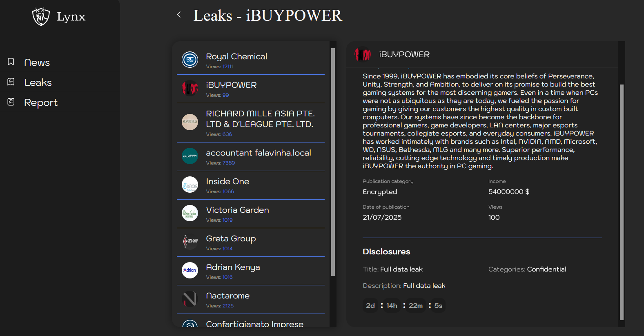
Task: Click the Greta Group logo
Action: click(x=190, y=242)
